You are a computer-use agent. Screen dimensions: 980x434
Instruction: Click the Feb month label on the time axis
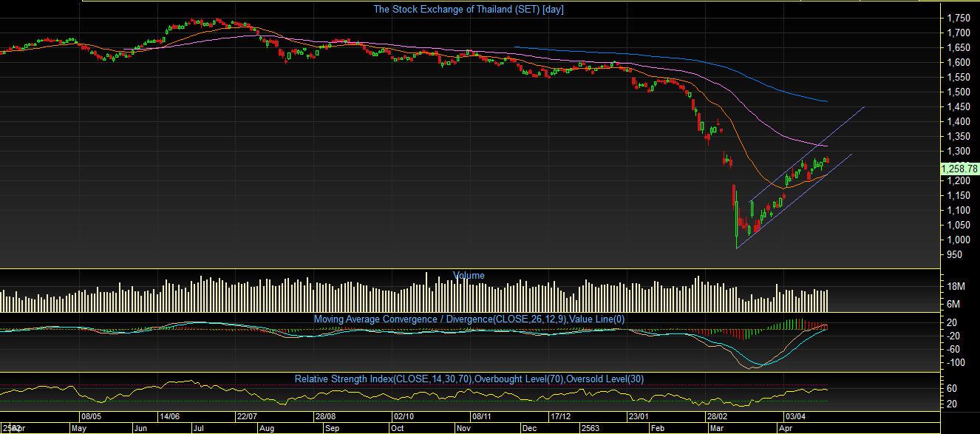[x=659, y=428]
